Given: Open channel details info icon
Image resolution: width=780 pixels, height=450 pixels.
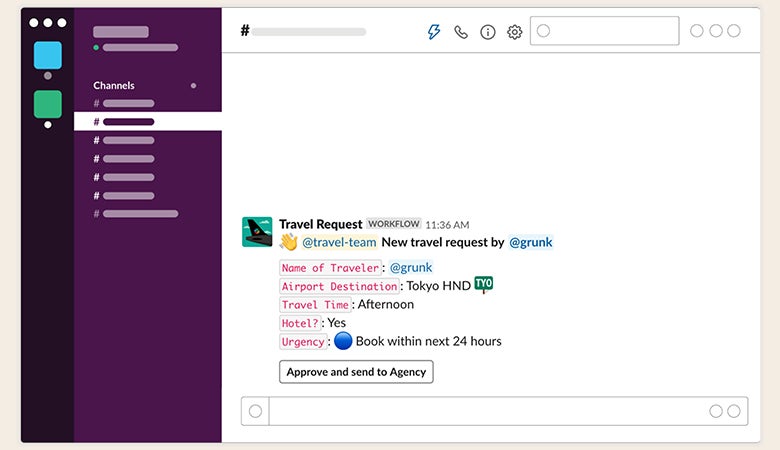Looking at the screenshot, I should coord(488,32).
